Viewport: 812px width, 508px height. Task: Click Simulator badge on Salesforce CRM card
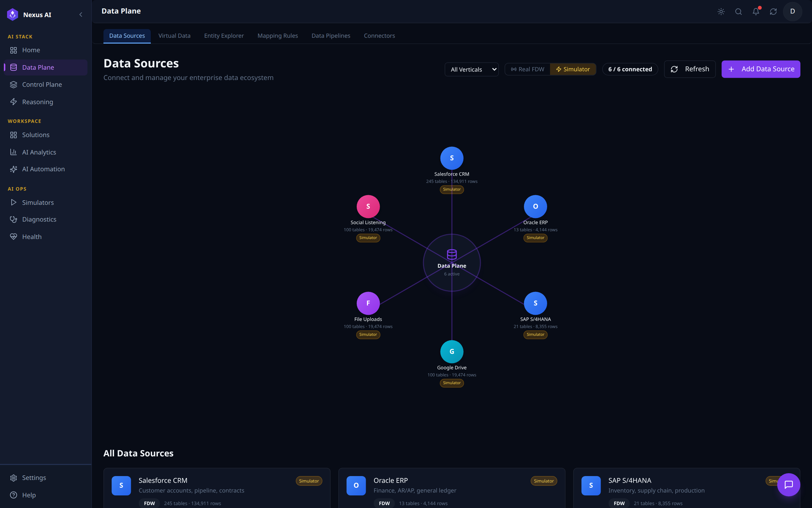coord(309,481)
